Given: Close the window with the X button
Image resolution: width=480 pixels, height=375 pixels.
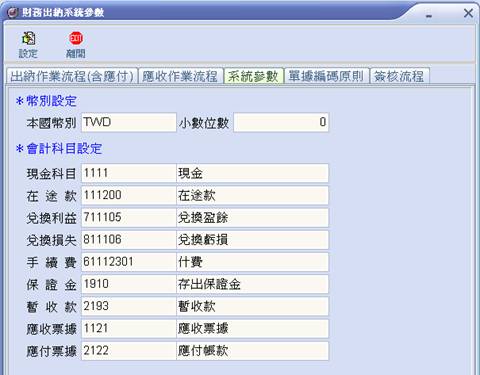Looking at the screenshot, I should (x=468, y=13).
